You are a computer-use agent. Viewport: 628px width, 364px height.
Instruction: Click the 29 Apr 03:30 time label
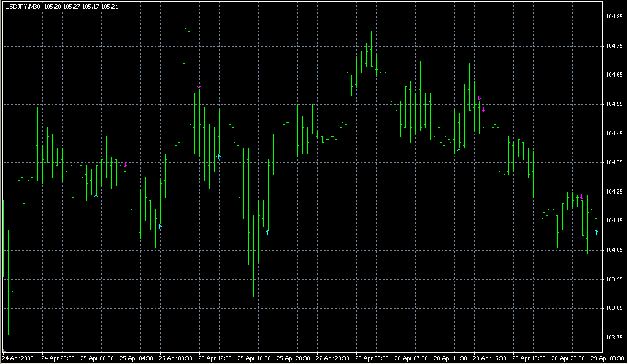(608, 358)
